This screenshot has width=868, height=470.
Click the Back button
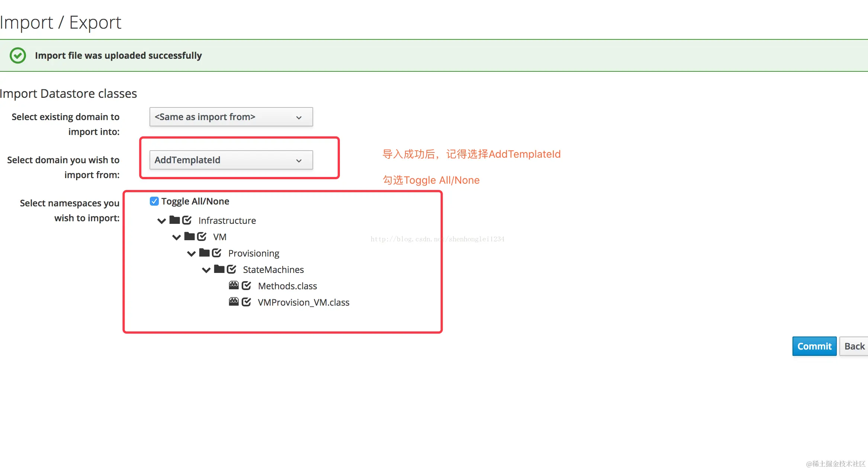(x=854, y=346)
